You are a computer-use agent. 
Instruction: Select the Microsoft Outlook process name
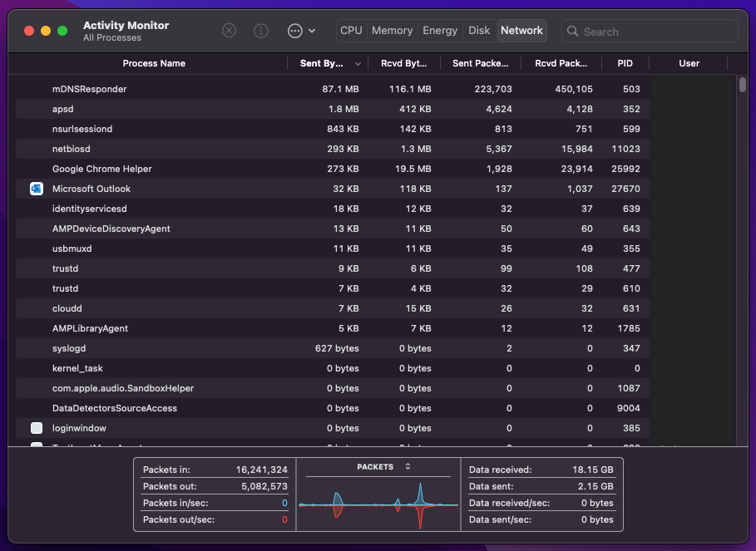click(91, 189)
